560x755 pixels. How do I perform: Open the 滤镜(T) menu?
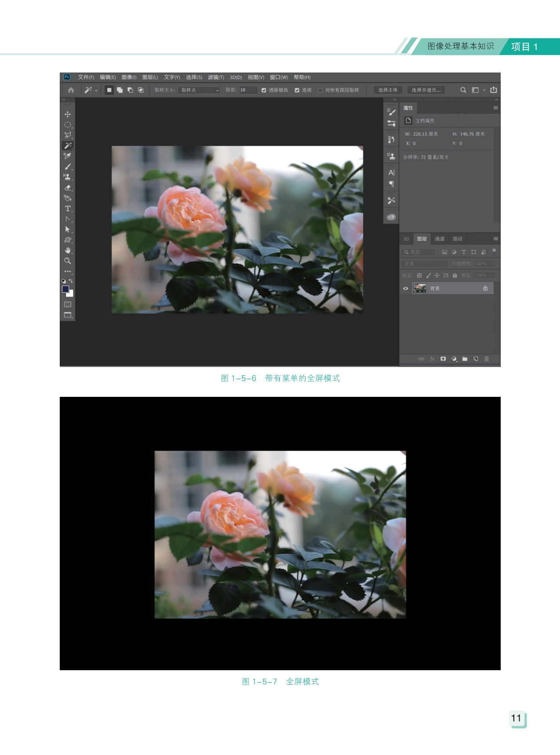[216, 77]
